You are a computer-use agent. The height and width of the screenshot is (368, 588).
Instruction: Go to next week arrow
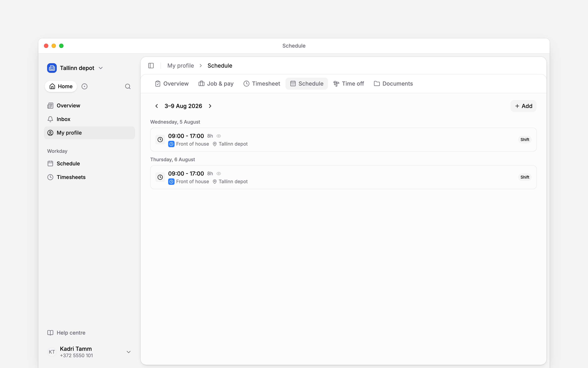(210, 106)
